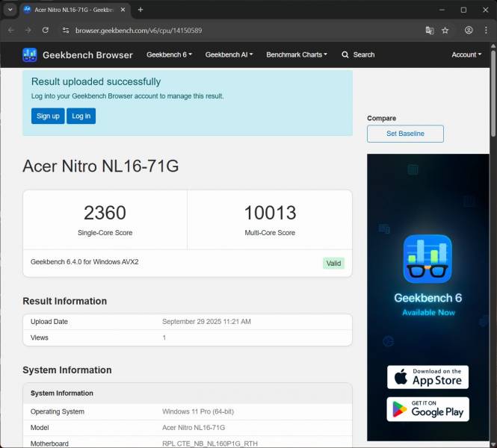Open the Benchmark Charts dropdown
The height and width of the screenshot is (448, 497).
(x=297, y=55)
